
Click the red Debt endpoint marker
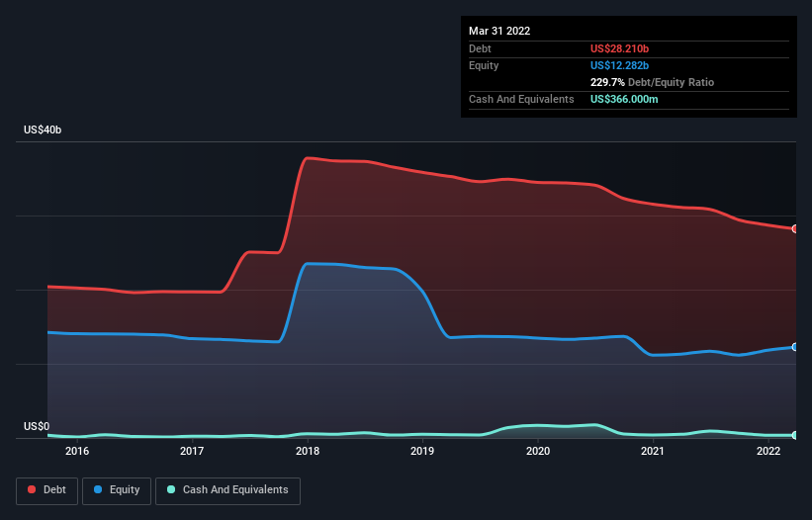795,228
